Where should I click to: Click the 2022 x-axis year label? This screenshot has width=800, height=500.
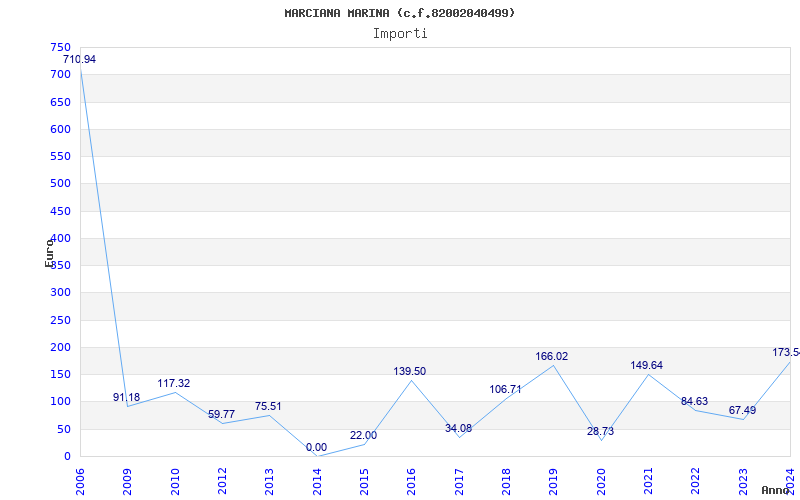695,482
